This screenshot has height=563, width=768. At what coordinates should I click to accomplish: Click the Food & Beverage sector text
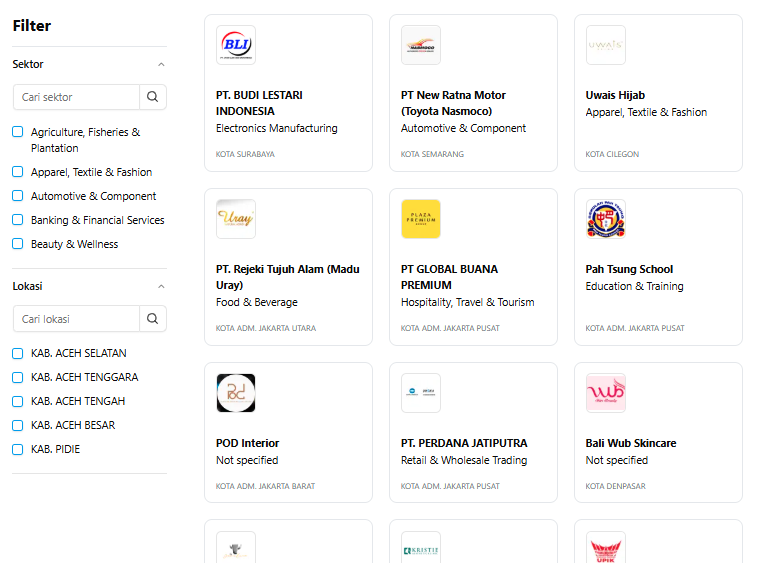click(257, 302)
